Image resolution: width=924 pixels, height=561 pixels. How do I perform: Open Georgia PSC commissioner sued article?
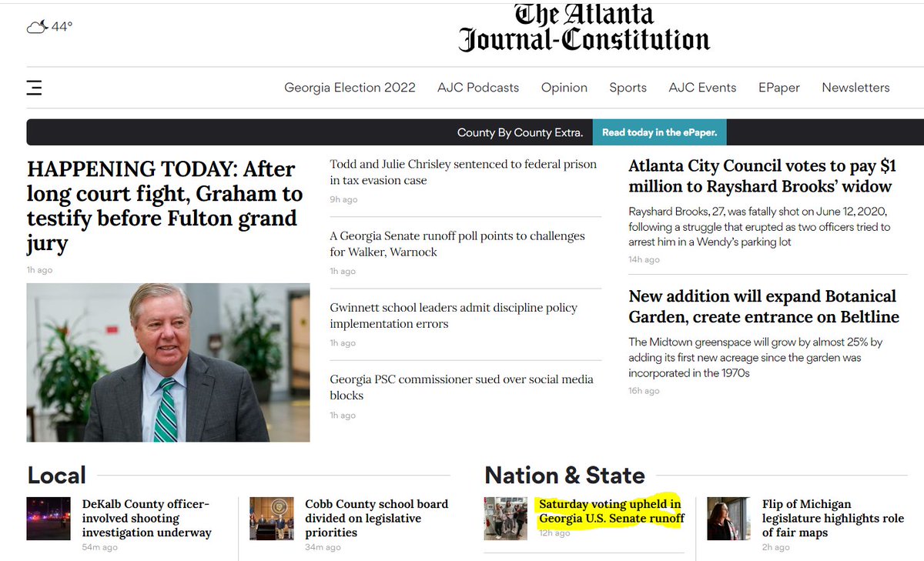[462, 387]
